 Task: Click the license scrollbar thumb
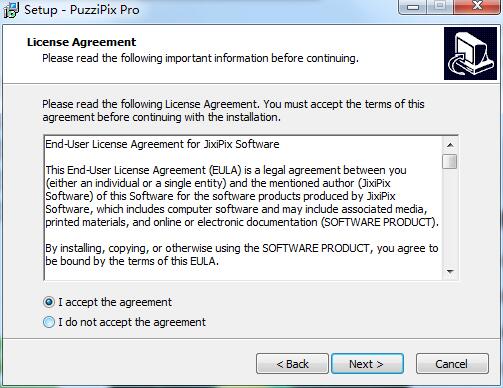point(450,161)
